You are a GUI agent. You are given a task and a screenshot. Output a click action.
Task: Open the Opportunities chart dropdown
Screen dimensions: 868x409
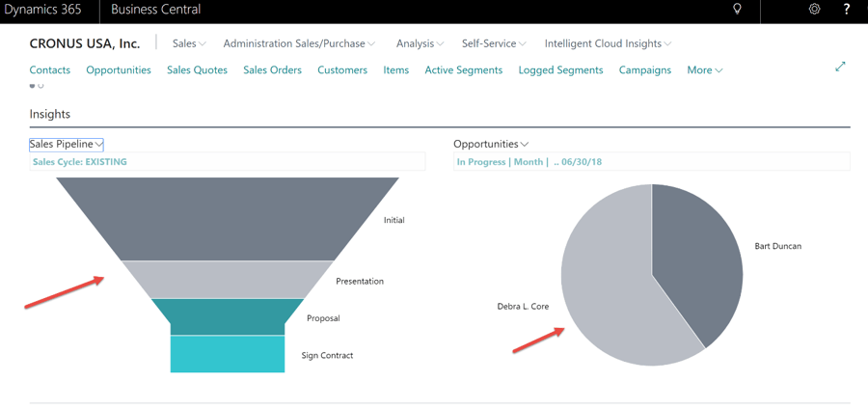tap(491, 145)
